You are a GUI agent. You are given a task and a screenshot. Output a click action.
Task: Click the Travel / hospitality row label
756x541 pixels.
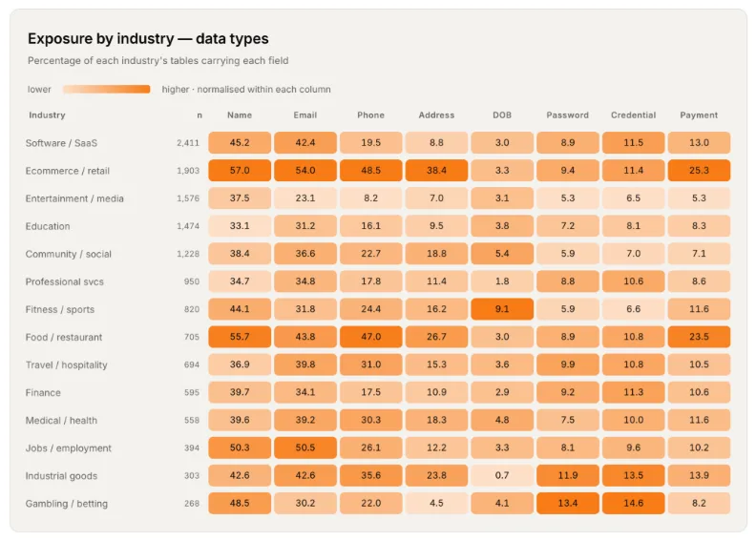tap(67, 365)
